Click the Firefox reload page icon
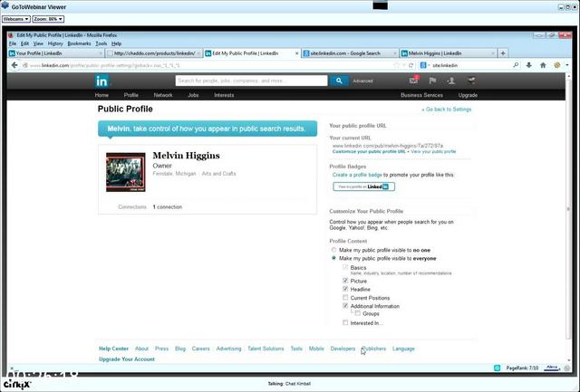This screenshot has height=392, width=580. point(411,65)
